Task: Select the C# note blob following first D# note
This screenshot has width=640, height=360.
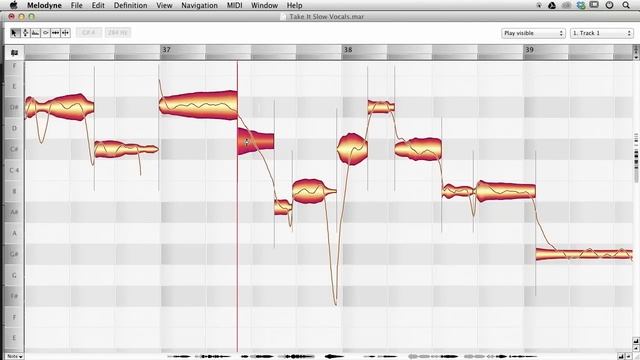Action: click(126, 149)
